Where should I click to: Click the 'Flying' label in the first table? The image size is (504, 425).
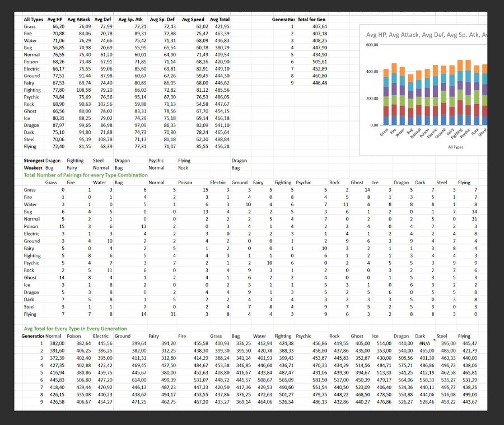click(x=30, y=146)
